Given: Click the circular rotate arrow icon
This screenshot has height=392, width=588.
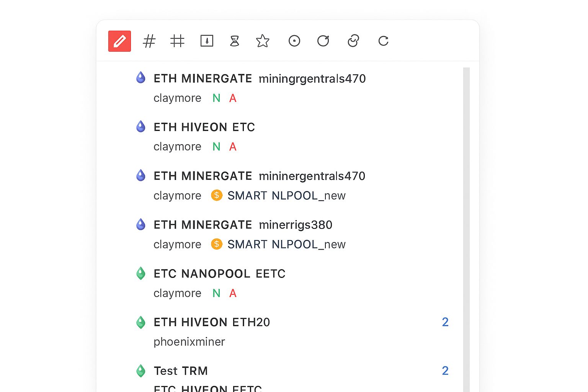Looking at the screenshot, I should (x=323, y=41).
